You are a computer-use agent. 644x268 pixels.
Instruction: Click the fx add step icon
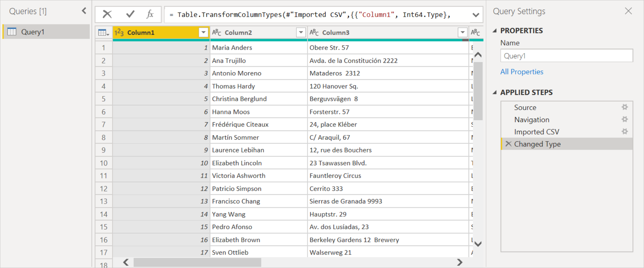tap(150, 14)
